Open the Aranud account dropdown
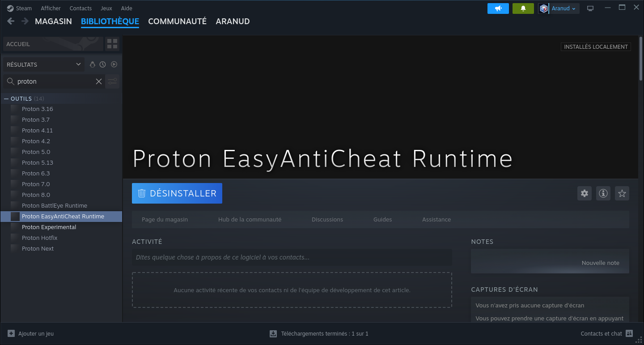The image size is (644, 345). click(x=563, y=9)
